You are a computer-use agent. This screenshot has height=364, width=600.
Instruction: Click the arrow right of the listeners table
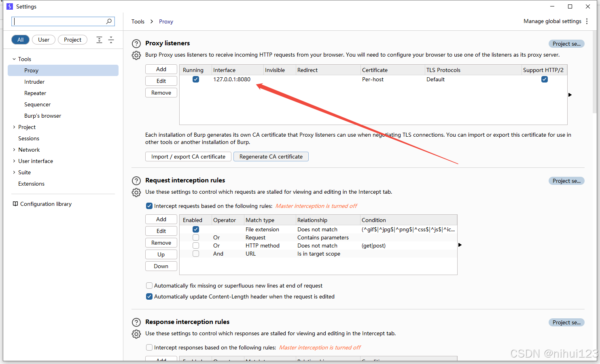pyautogui.click(x=570, y=95)
